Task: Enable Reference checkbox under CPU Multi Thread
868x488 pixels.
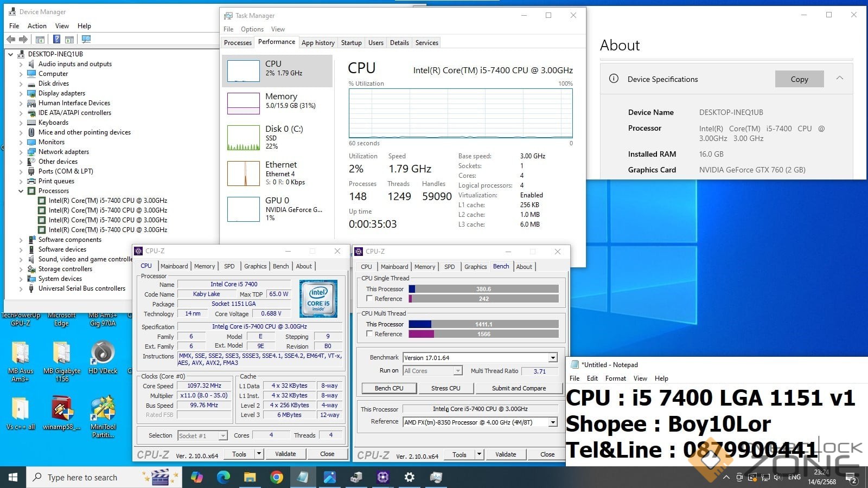Action: (369, 334)
